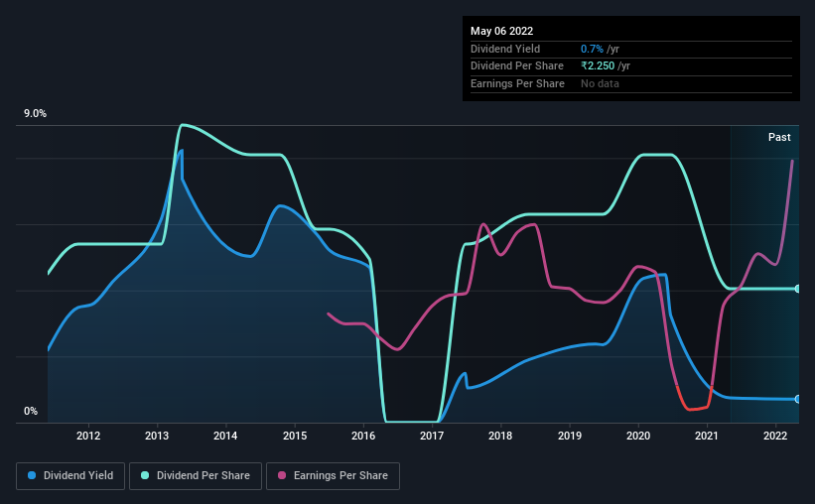The image size is (815, 504).
Task: Toggle the Dividend Yield legend button
Action: pos(70,476)
